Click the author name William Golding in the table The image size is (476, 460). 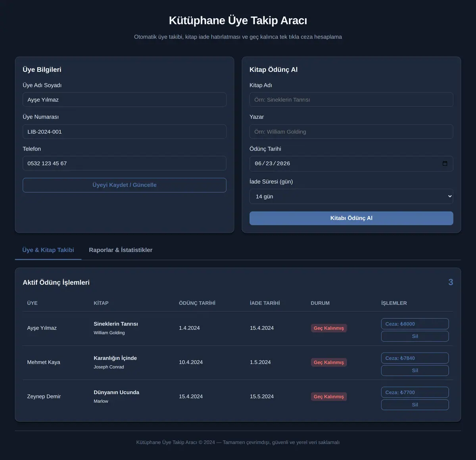click(109, 333)
